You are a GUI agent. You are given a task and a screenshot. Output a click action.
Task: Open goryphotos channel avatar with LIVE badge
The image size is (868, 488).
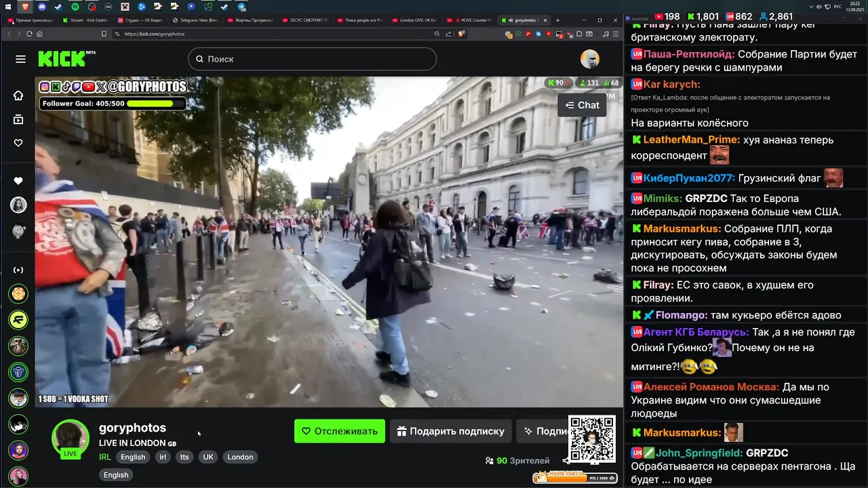pyautogui.click(x=71, y=438)
